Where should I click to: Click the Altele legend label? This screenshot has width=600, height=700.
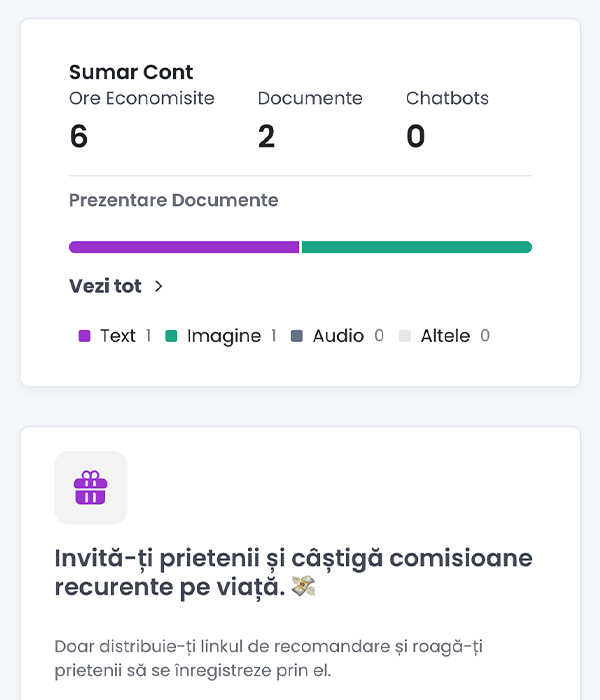(445, 336)
